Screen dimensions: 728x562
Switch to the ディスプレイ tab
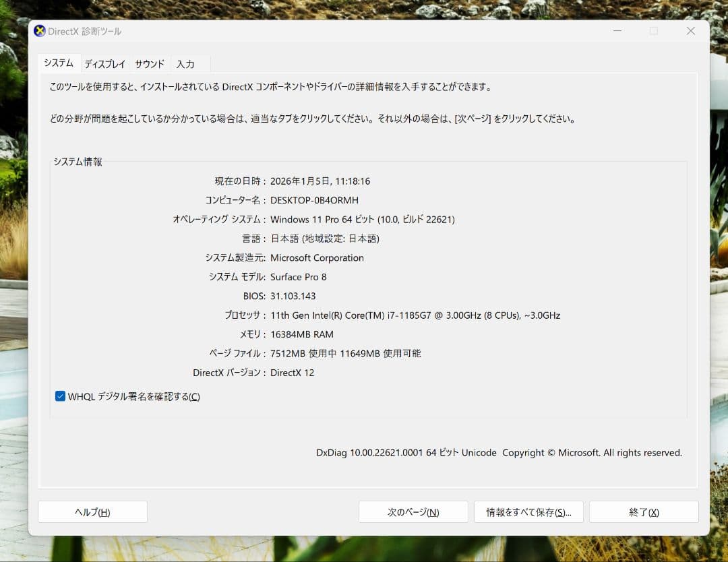pos(104,64)
